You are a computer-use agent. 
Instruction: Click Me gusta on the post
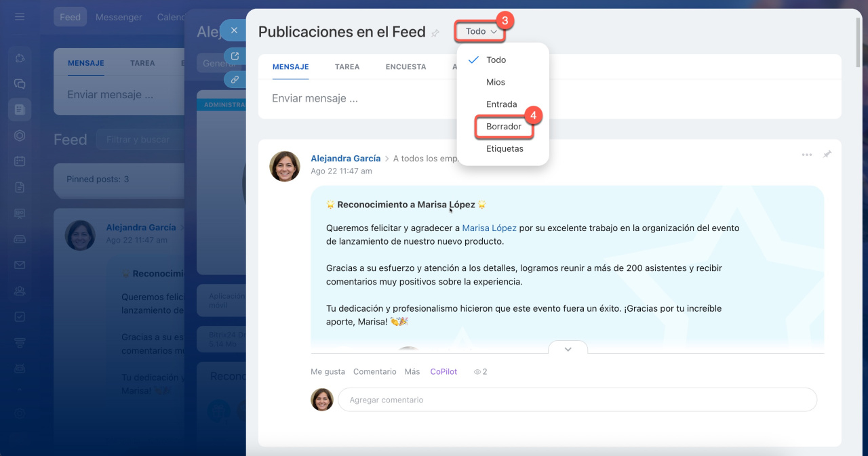pyautogui.click(x=328, y=372)
